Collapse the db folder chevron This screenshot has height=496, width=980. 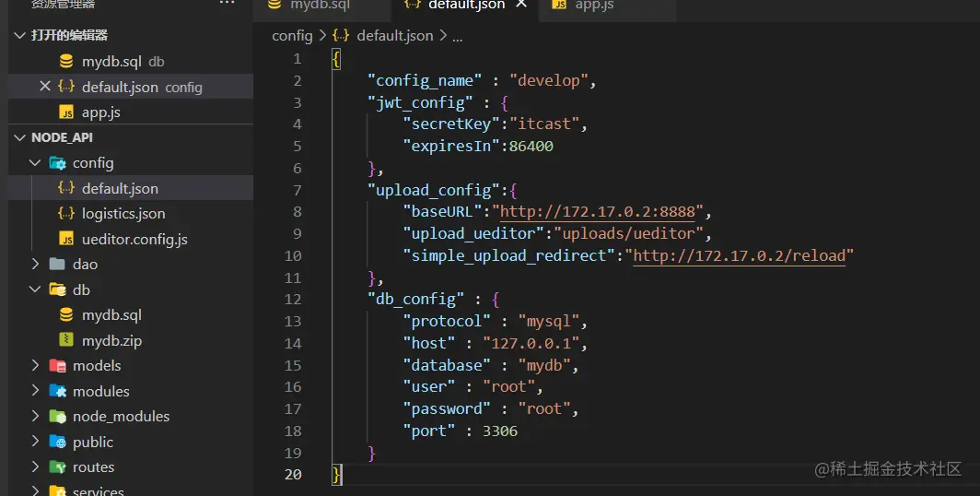point(35,289)
